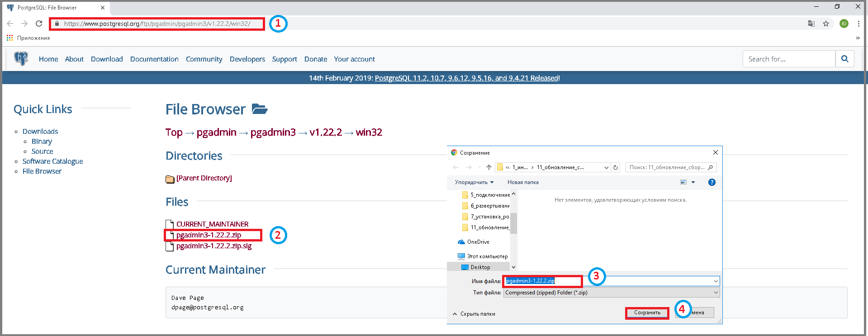Go forward in the save dialog
The height and width of the screenshot is (336, 868).
point(469,167)
